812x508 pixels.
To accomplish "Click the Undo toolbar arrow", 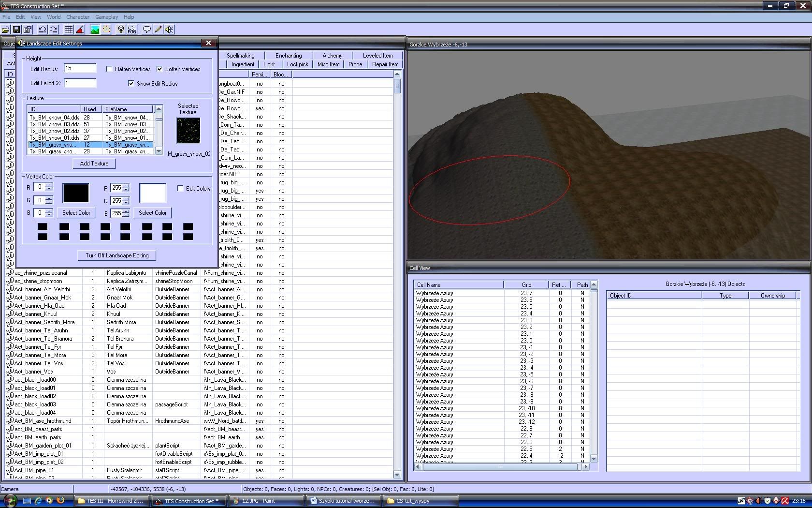I will [43, 30].
